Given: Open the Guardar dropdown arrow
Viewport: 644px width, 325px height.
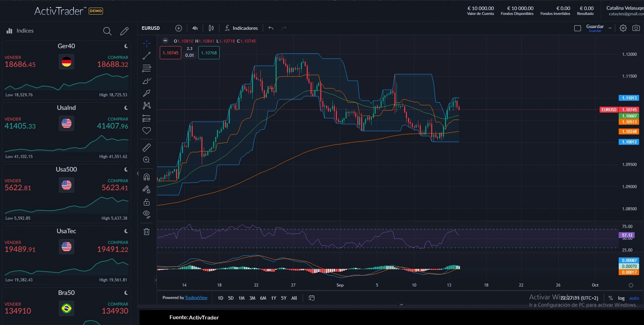Looking at the screenshot, I should [x=610, y=28].
